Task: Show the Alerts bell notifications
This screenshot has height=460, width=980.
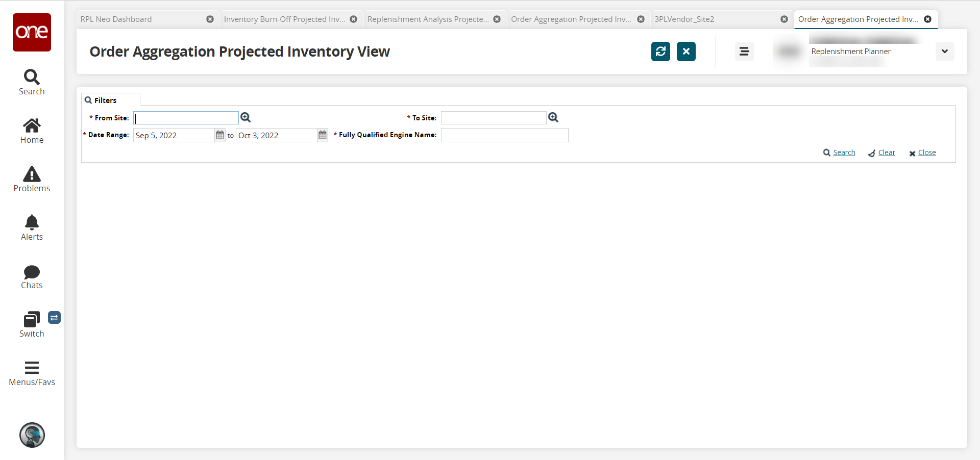Action: point(32,228)
